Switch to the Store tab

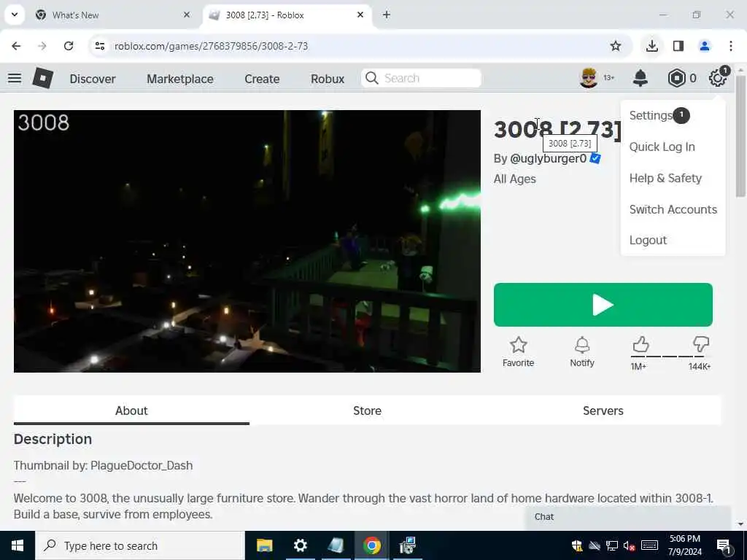point(368,411)
